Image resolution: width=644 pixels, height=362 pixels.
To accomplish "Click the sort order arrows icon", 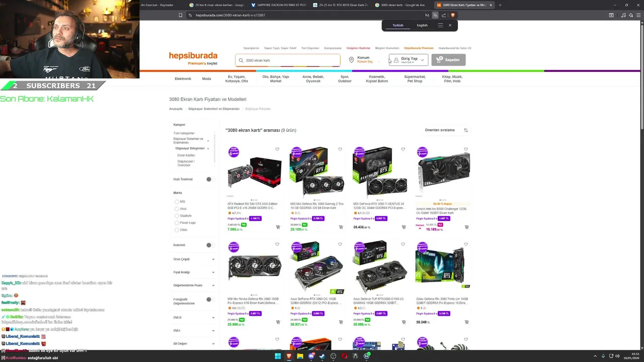I will click(x=466, y=130).
